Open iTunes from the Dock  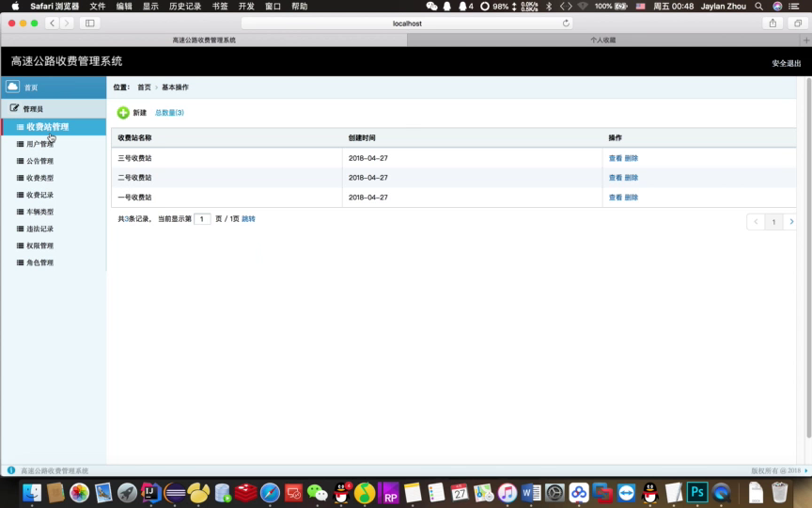[507, 493]
